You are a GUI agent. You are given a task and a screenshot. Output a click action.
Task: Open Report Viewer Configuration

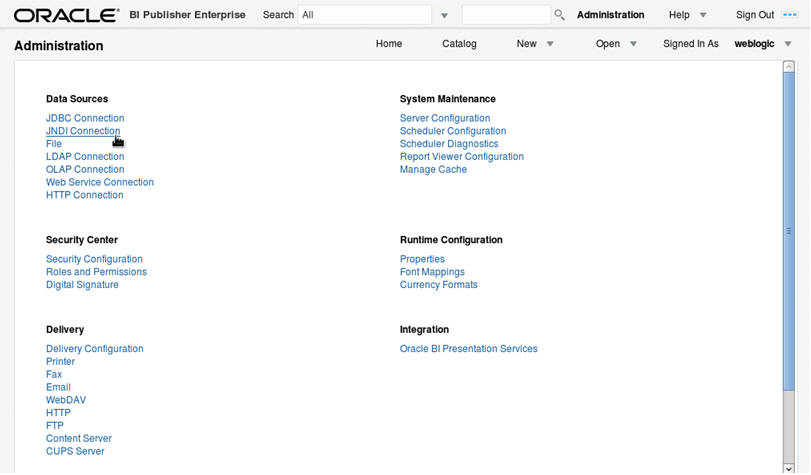pyautogui.click(x=461, y=156)
